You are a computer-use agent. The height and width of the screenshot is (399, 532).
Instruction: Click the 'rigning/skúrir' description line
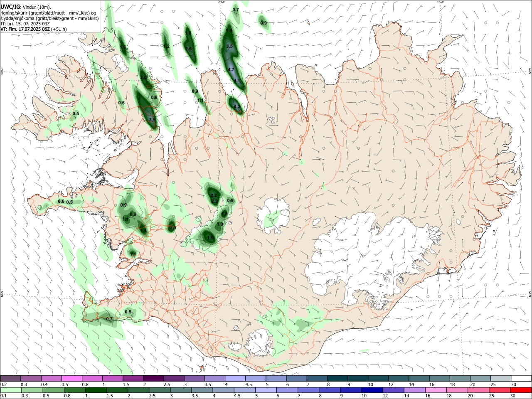coord(49,13)
